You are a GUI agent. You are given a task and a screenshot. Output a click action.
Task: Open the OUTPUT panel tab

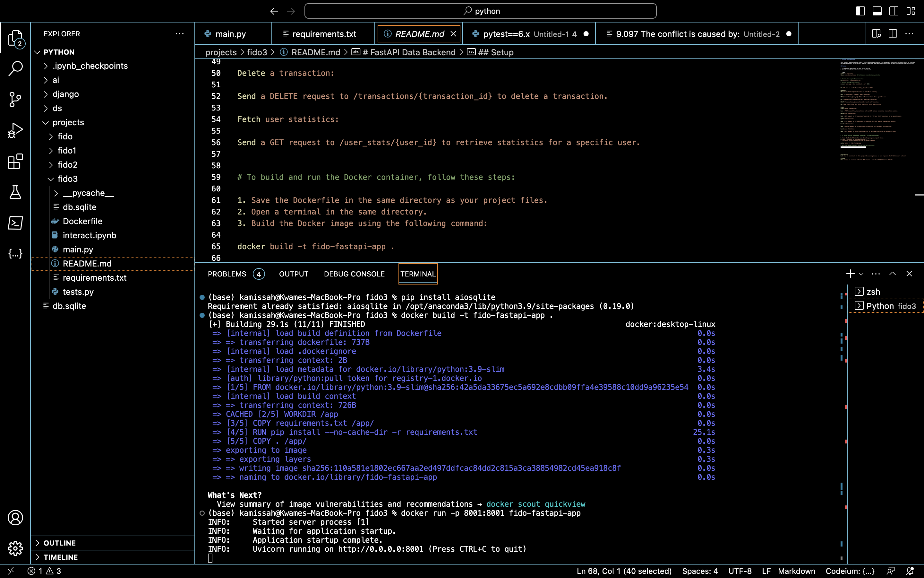coord(294,274)
